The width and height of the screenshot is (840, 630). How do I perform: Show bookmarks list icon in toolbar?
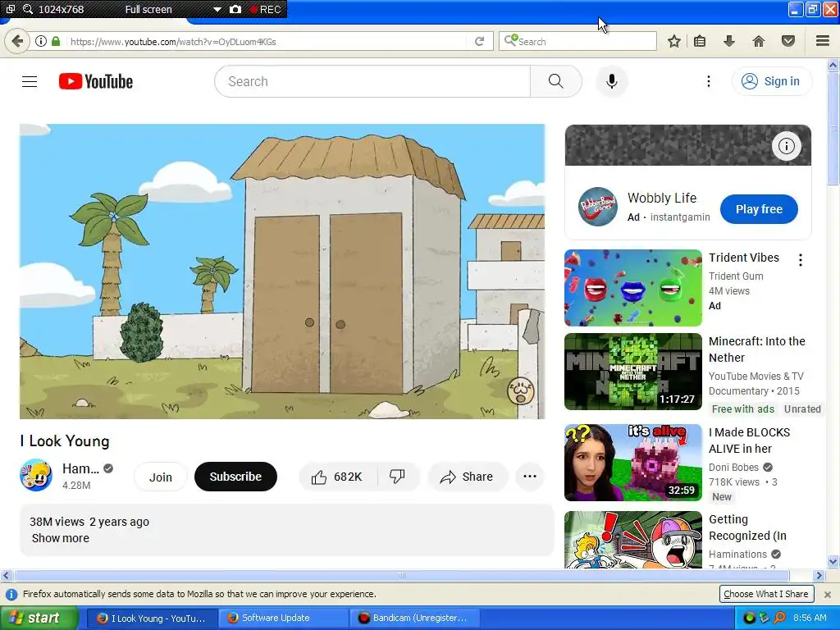[700, 41]
